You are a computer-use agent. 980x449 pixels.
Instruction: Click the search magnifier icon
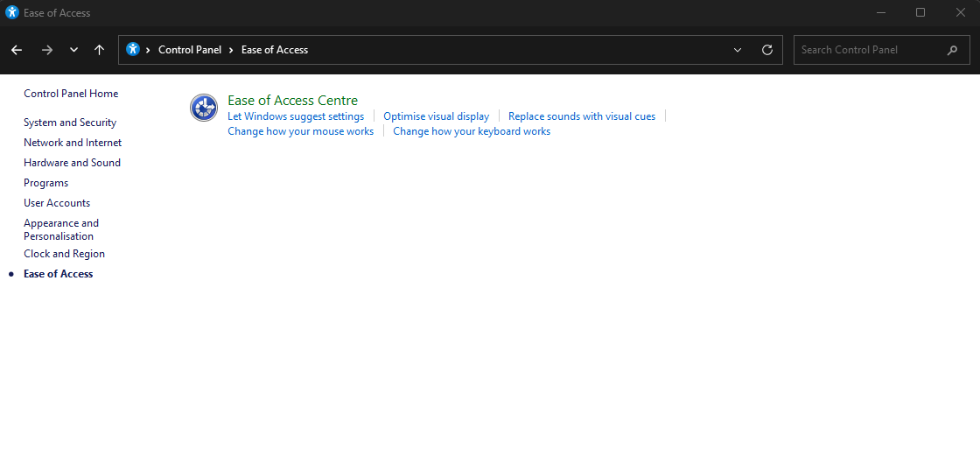pos(953,50)
